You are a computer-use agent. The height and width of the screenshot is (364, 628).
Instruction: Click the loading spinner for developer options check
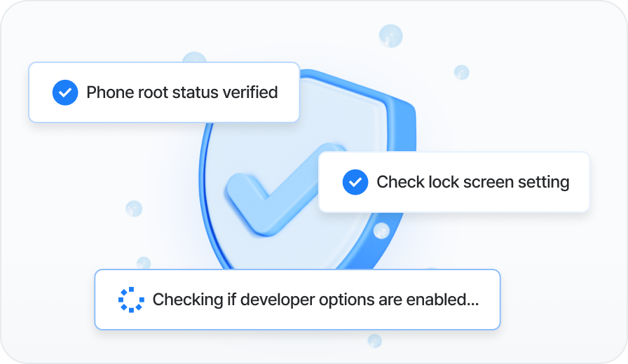pyautogui.click(x=131, y=300)
